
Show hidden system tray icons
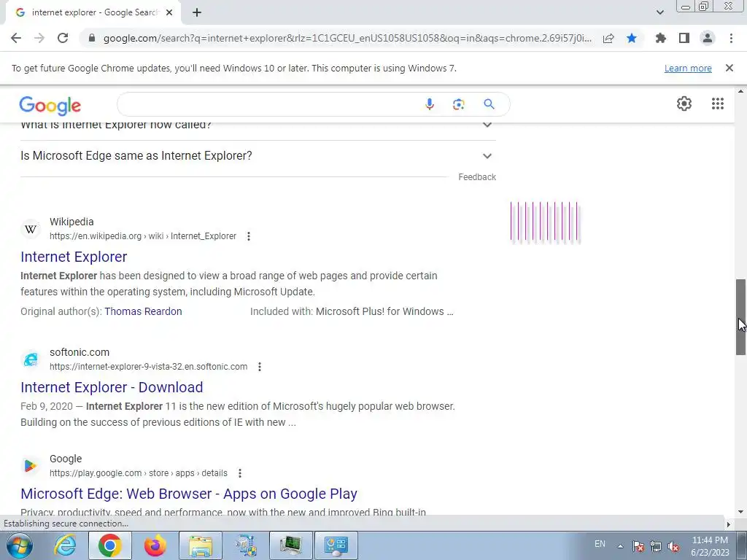click(620, 546)
